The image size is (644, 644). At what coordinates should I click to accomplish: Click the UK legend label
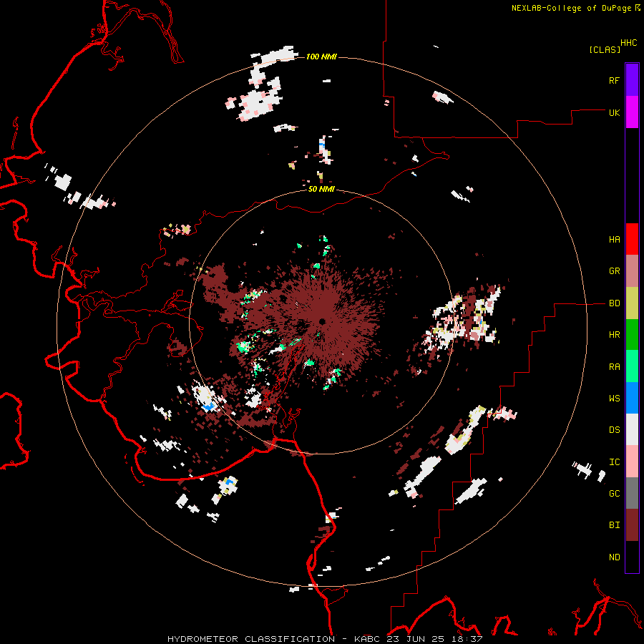[614, 113]
